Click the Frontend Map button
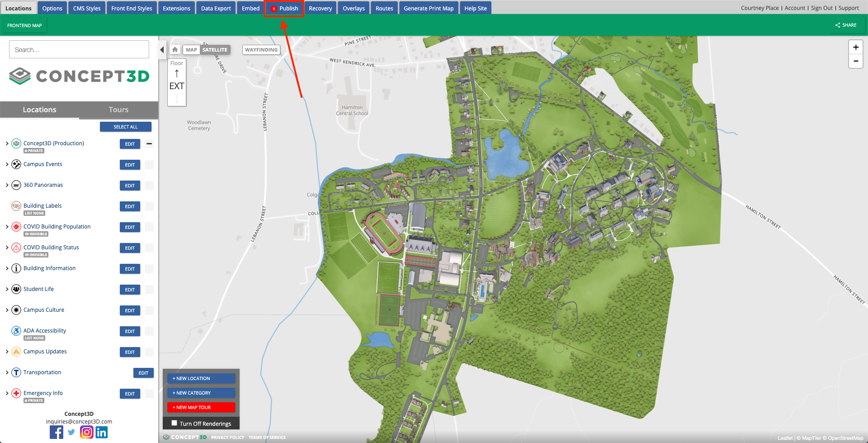The height and width of the screenshot is (443, 868). pos(24,25)
